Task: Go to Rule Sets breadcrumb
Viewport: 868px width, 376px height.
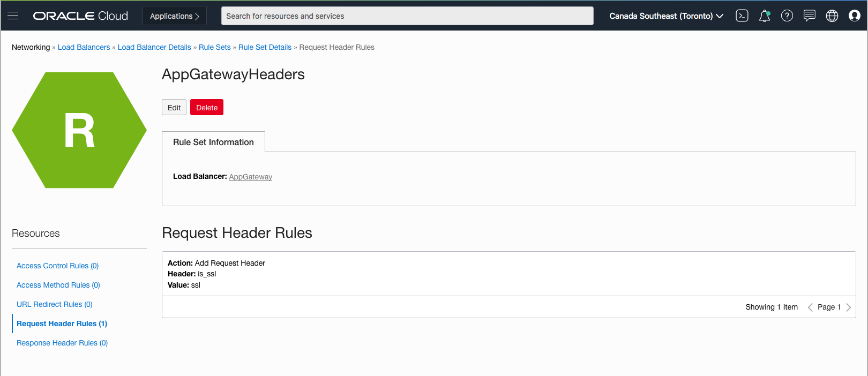Action: coord(215,47)
